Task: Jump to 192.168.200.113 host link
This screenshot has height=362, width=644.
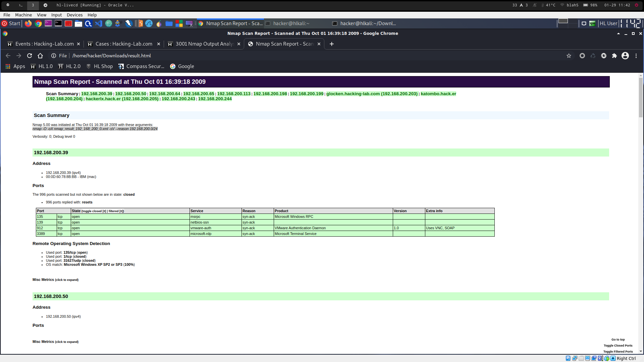Action: click(234, 94)
